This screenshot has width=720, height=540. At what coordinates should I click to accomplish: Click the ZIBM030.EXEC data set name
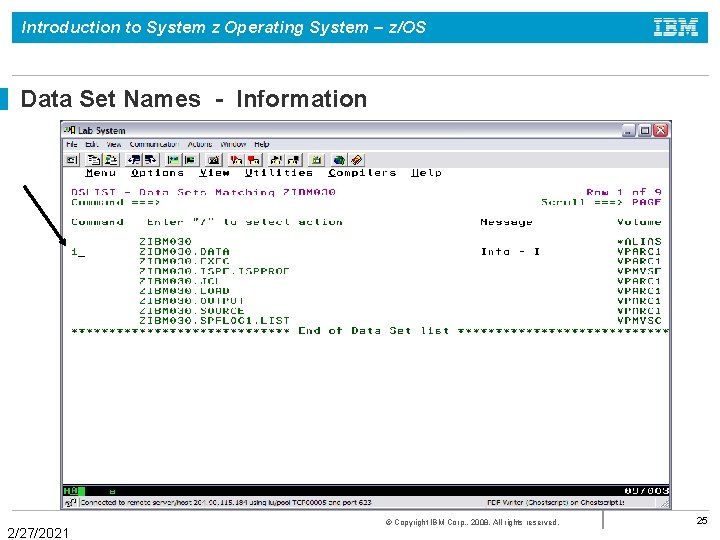[184, 261]
